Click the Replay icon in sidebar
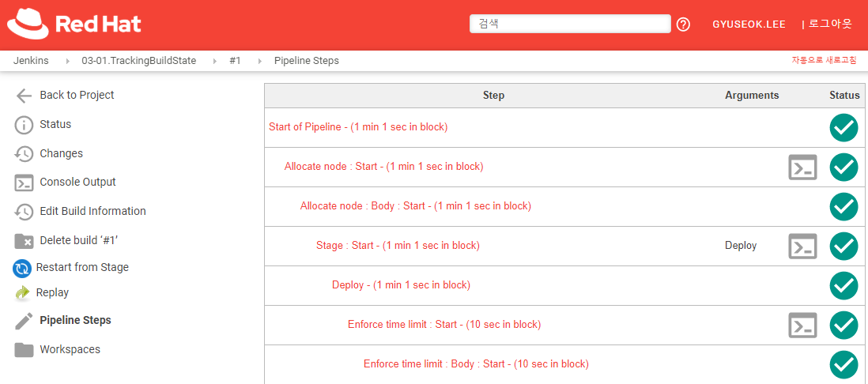Screen dimensions: 868x384 [22, 293]
